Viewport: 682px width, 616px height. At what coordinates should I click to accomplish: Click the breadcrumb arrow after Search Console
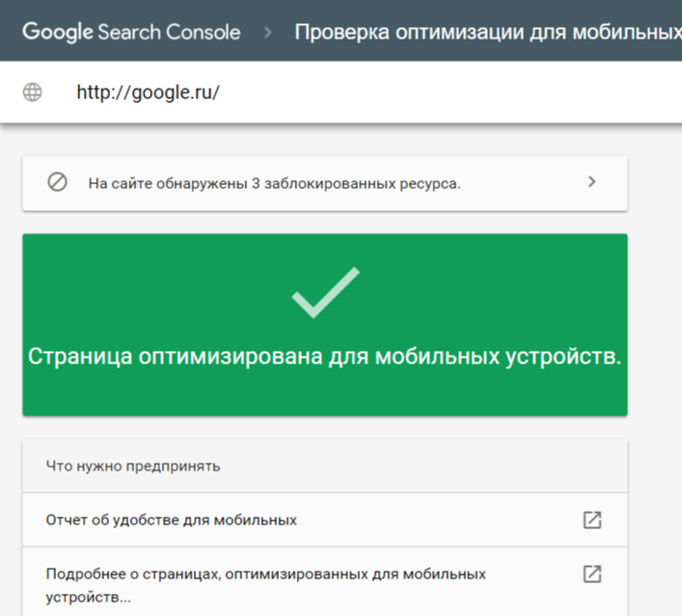pos(268,32)
